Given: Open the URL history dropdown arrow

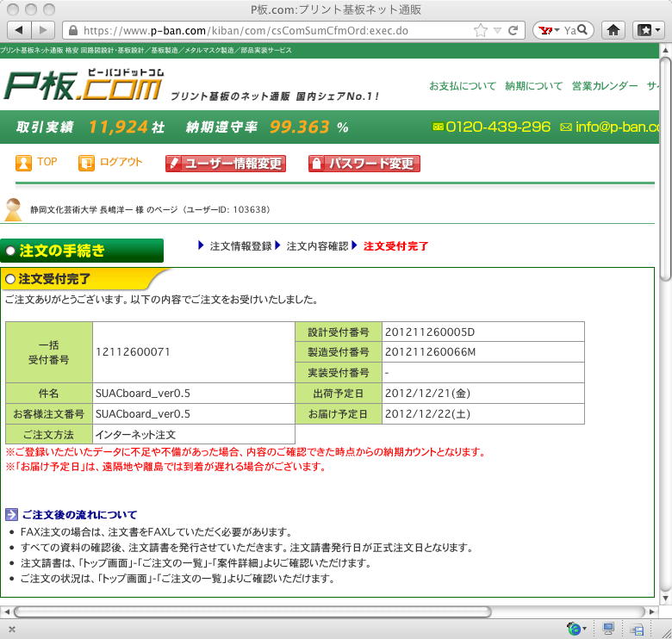Looking at the screenshot, I should [x=497, y=30].
